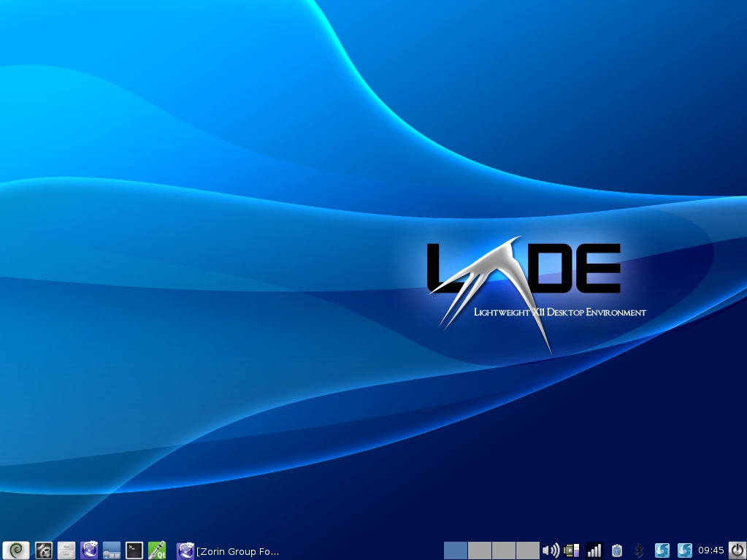Select the first workspace in pager
747x560 pixels.
(x=455, y=551)
